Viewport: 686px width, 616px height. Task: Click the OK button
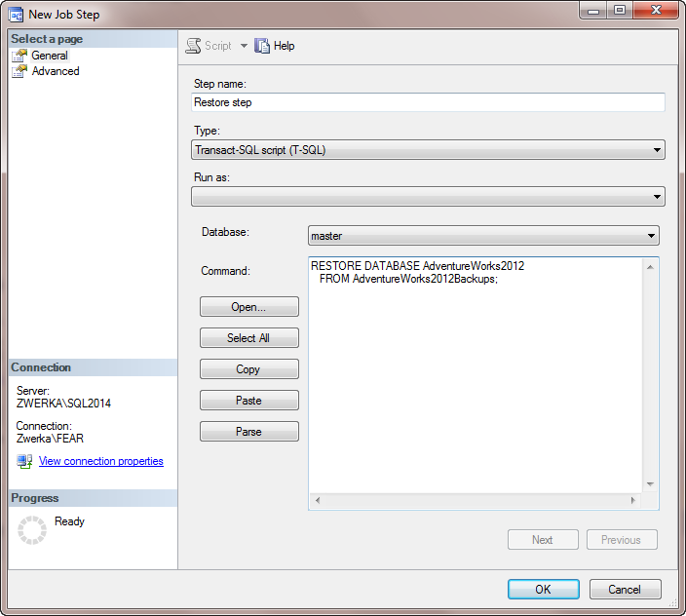544,590
